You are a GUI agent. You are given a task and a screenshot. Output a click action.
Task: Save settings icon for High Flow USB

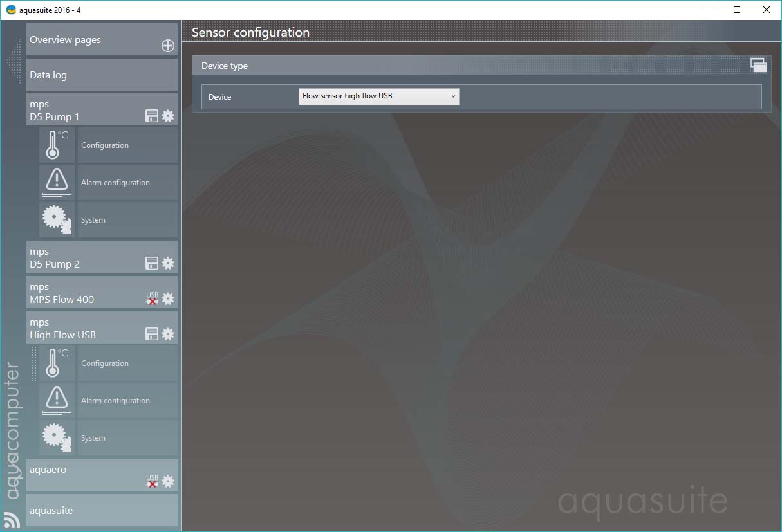(x=152, y=334)
